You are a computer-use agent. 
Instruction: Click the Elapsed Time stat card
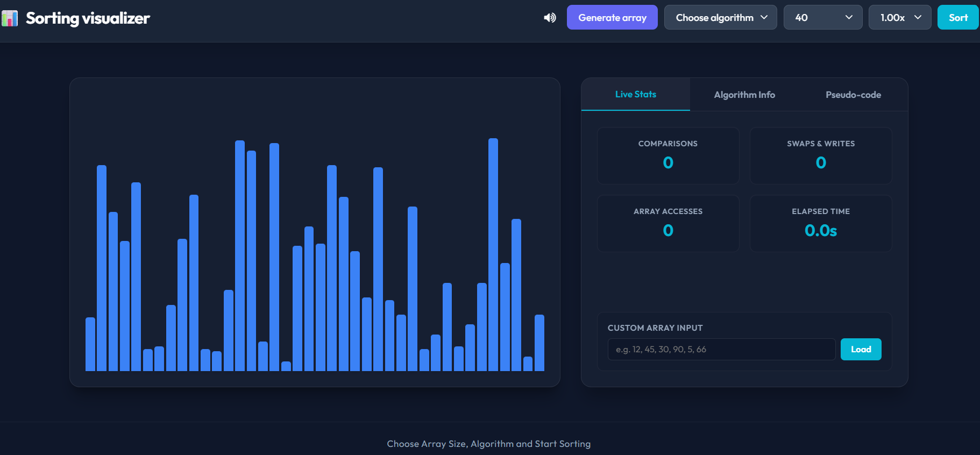821,223
